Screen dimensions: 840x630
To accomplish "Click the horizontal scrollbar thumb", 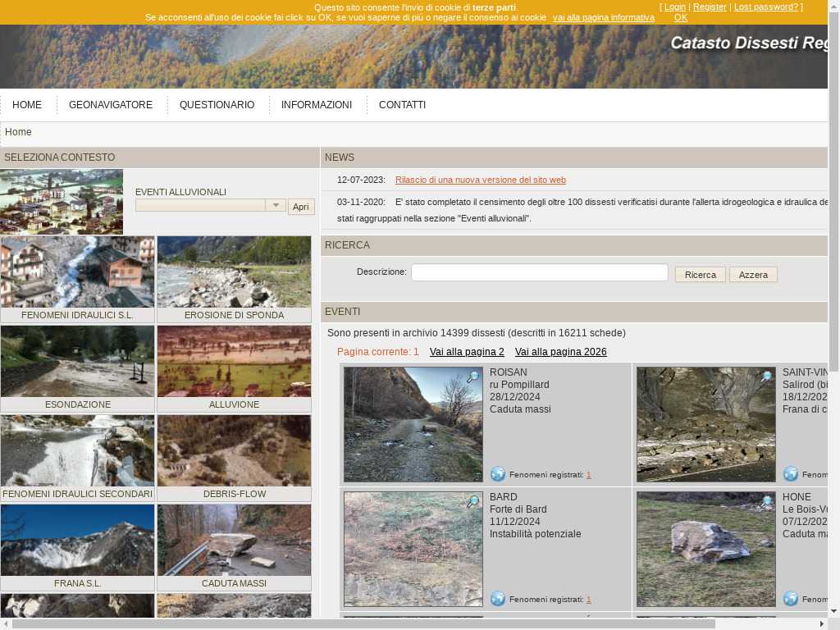I will coord(363,624).
